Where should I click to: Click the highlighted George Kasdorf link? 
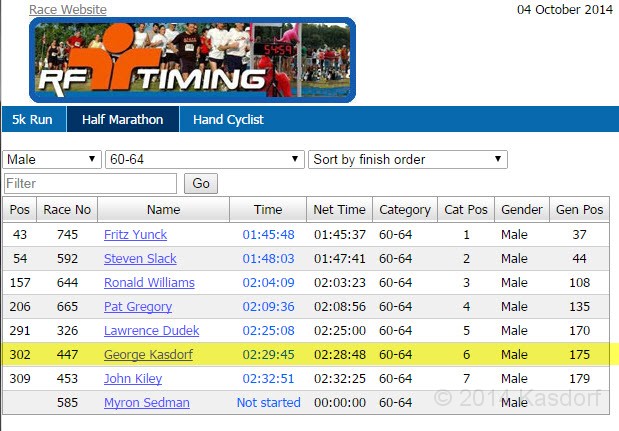coord(149,355)
